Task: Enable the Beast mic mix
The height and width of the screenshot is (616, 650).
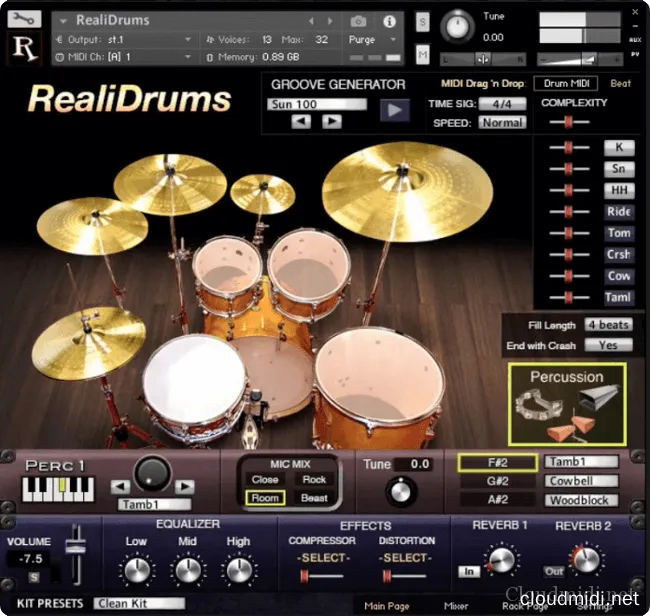Action: click(314, 498)
